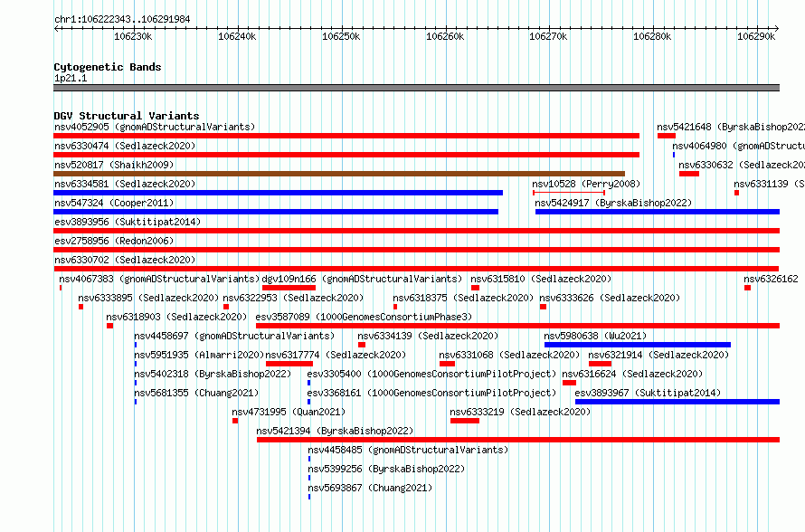The height and width of the screenshot is (532, 805).
Task: Click nsv6321914 Sedlazeck2020 label
Action: click(658, 355)
